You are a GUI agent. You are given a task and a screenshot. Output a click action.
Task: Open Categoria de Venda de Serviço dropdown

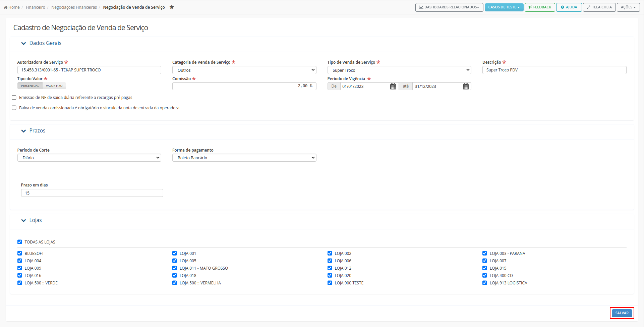pos(244,70)
